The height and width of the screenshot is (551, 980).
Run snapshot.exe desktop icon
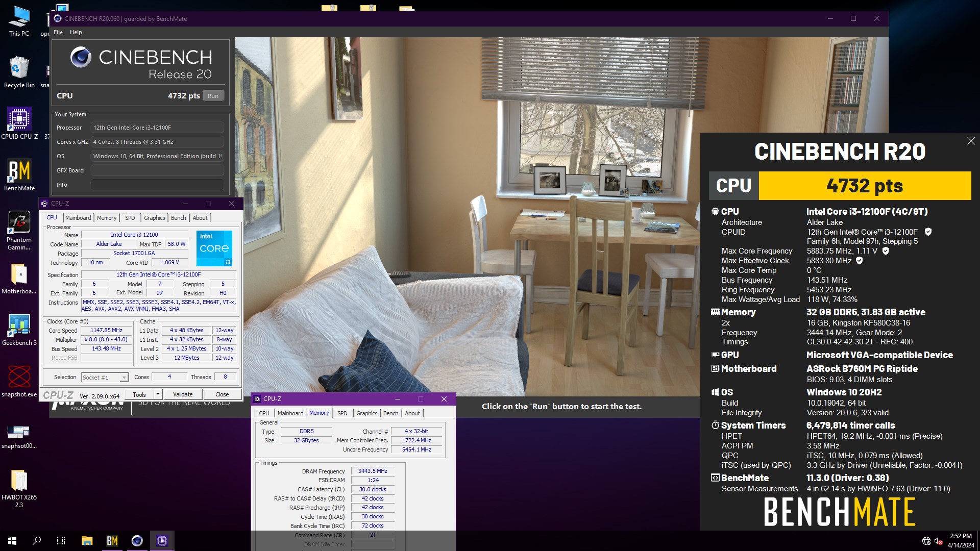pos(19,381)
